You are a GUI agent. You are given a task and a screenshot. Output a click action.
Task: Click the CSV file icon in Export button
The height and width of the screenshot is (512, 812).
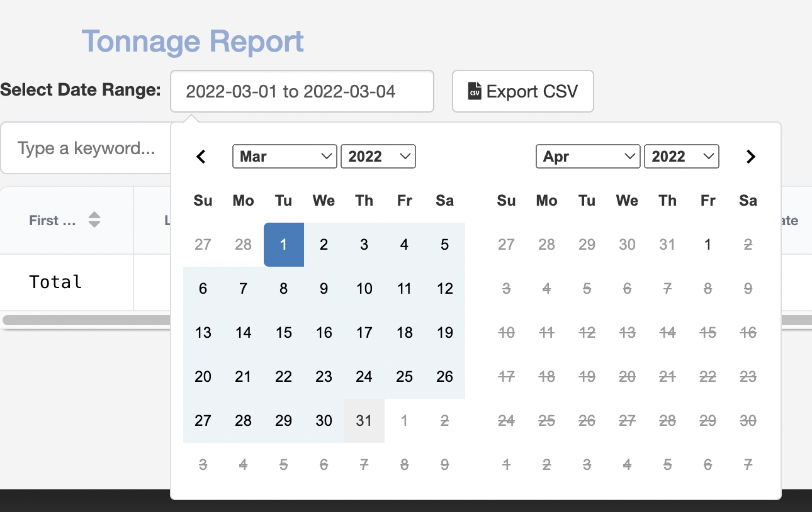tap(475, 91)
